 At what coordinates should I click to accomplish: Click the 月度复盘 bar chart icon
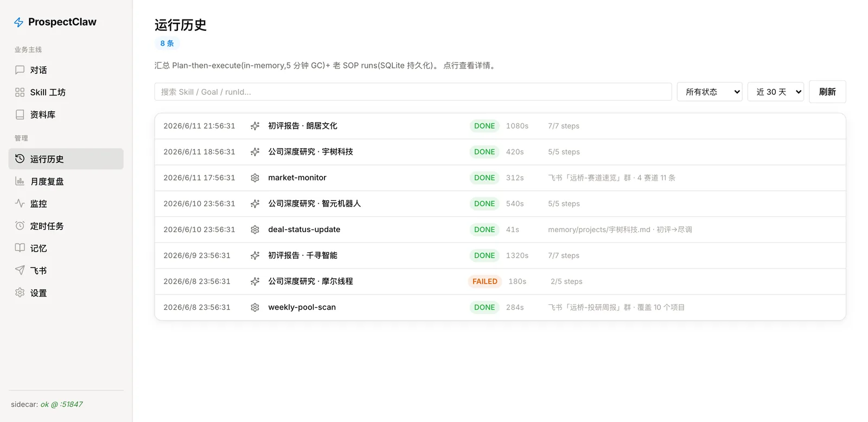tap(20, 181)
